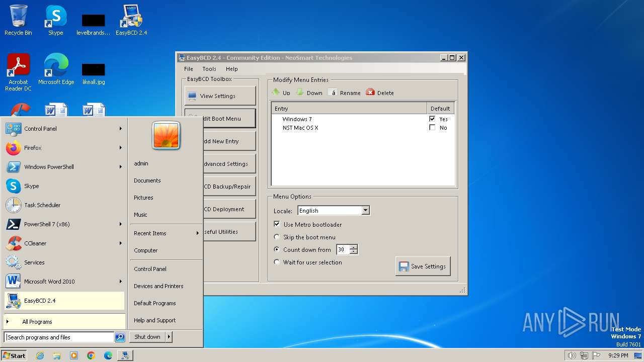Select Acrobat Reader DC desktop icon
644x362 pixels.
[18, 72]
